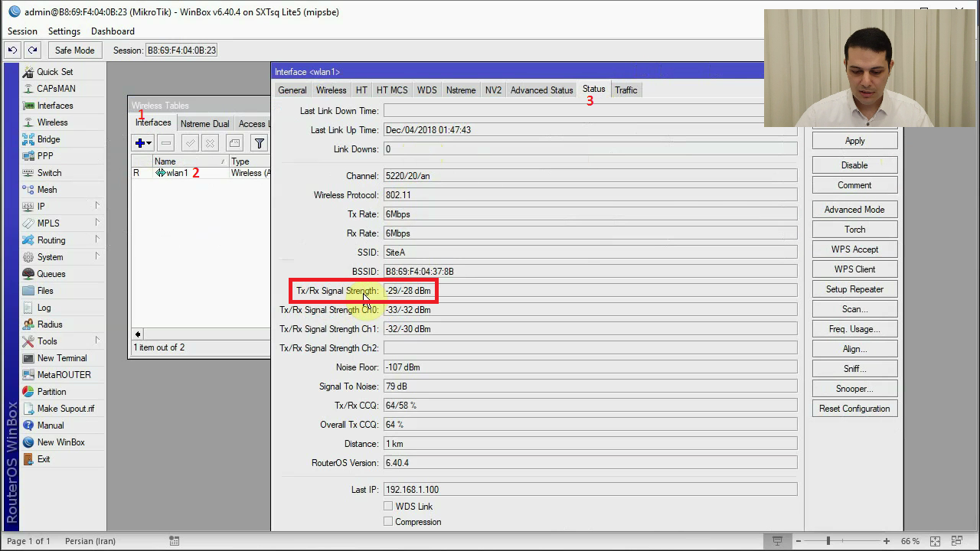Switch to the HT MCS tab
The width and height of the screenshot is (980, 551).
[392, 90]
